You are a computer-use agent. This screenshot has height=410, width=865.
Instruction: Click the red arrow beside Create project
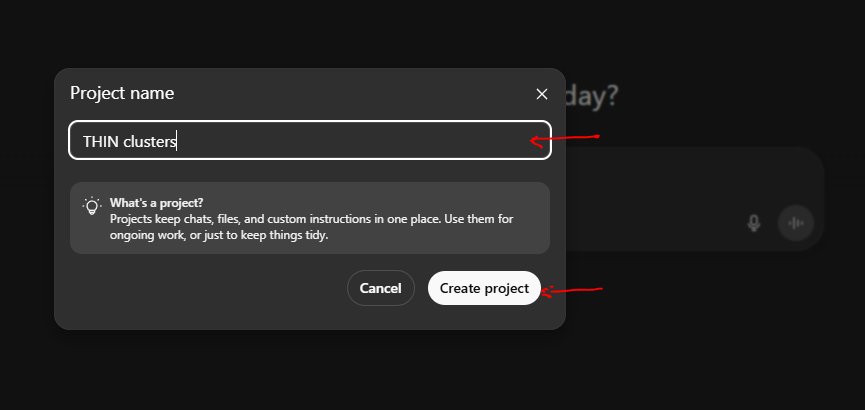[574, 291]
